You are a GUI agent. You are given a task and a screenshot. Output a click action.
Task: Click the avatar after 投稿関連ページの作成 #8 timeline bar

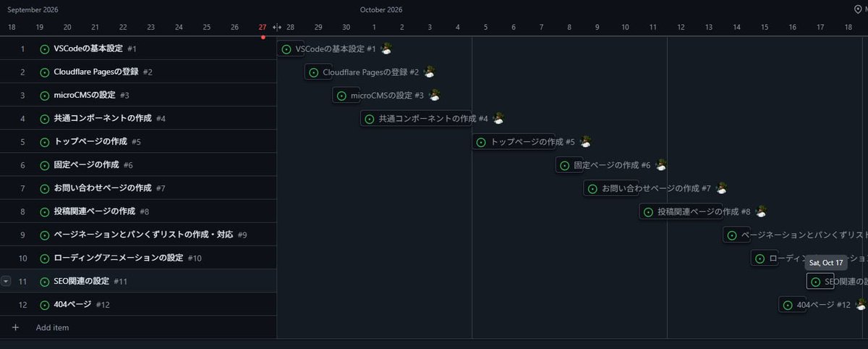761,211
